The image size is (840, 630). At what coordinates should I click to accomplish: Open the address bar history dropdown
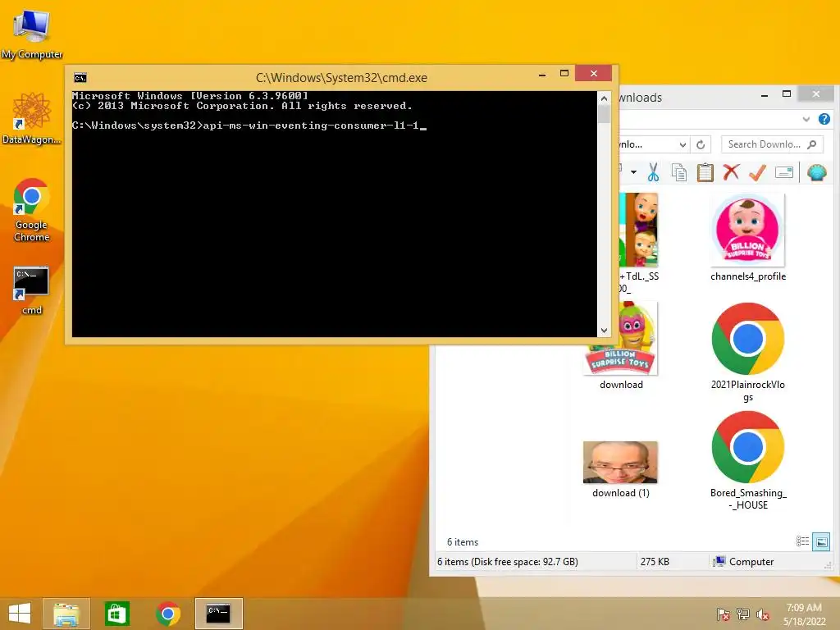(682, 144)
